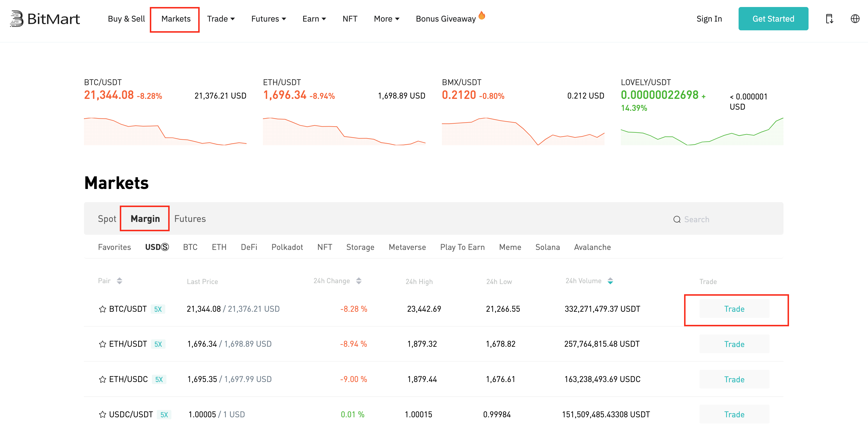This screenshot has height=431, width=868.
Task: Open Bonus Giveaway page
Action: pos(445,19)
